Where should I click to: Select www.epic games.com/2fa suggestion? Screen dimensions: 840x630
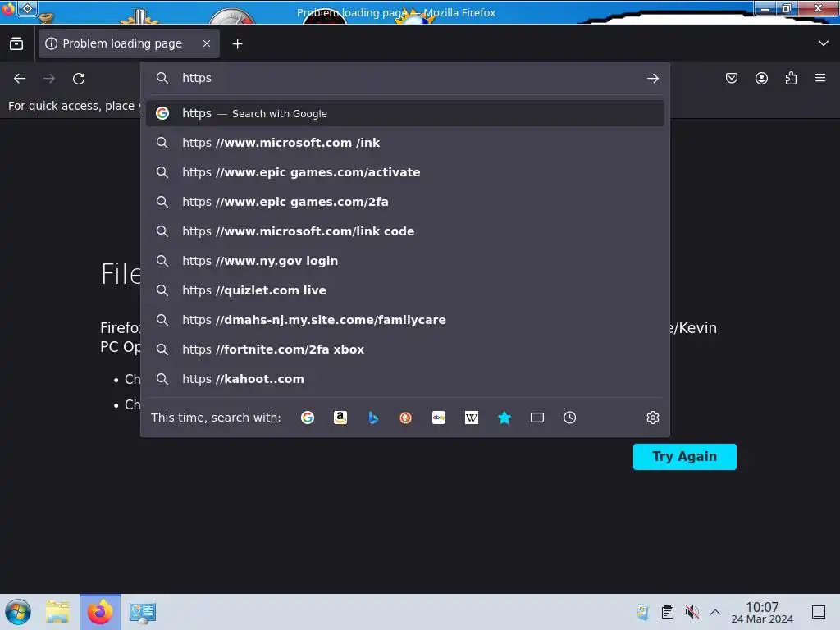[405, 202]
